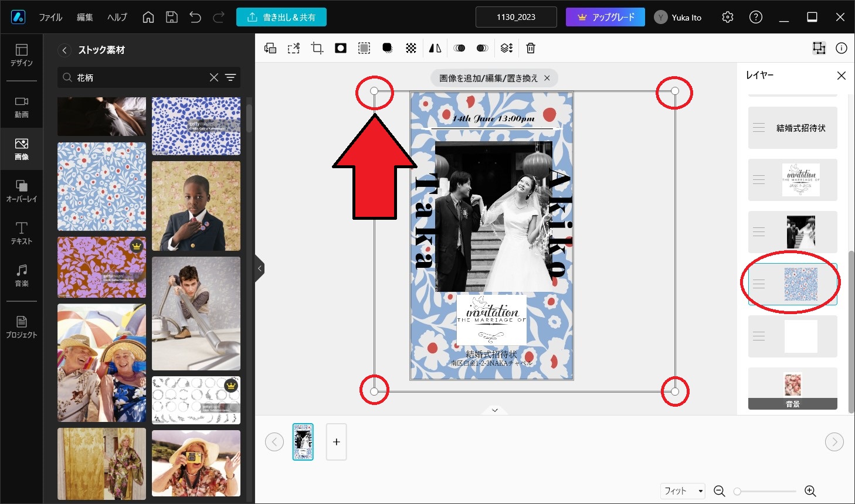855x504 pixels.
Task: Switch to the デザイン tab
Action: (22, 55)
